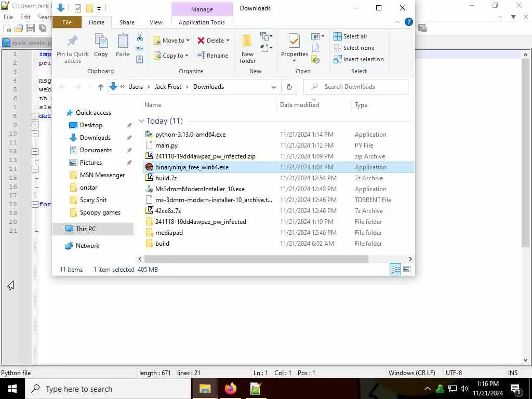
Task: Open the New item dropdown
Action: click(267, 36)
